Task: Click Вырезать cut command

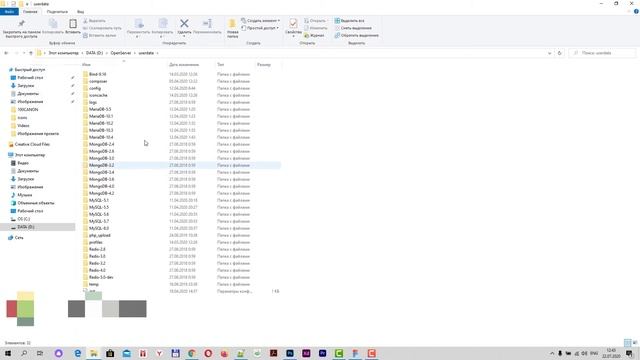Action: pyautogui.click(x=94, y=21)
